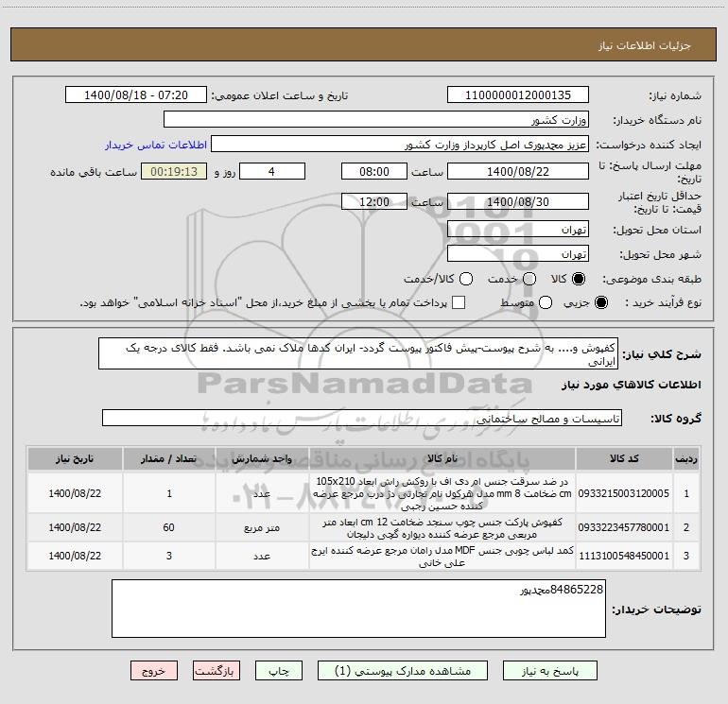Click the متر مربع unit cell
Screen dimensions: 728x704
click(x=262, y=527)
